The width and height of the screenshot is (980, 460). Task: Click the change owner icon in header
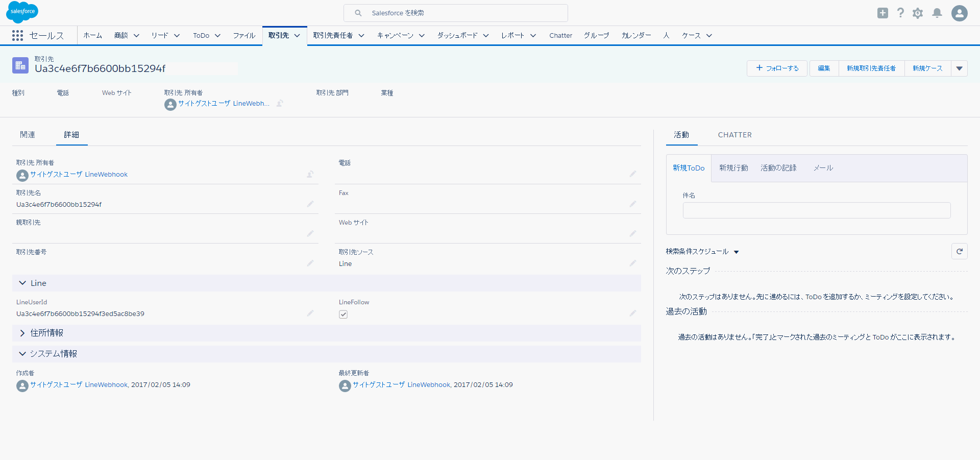[280, 104]
